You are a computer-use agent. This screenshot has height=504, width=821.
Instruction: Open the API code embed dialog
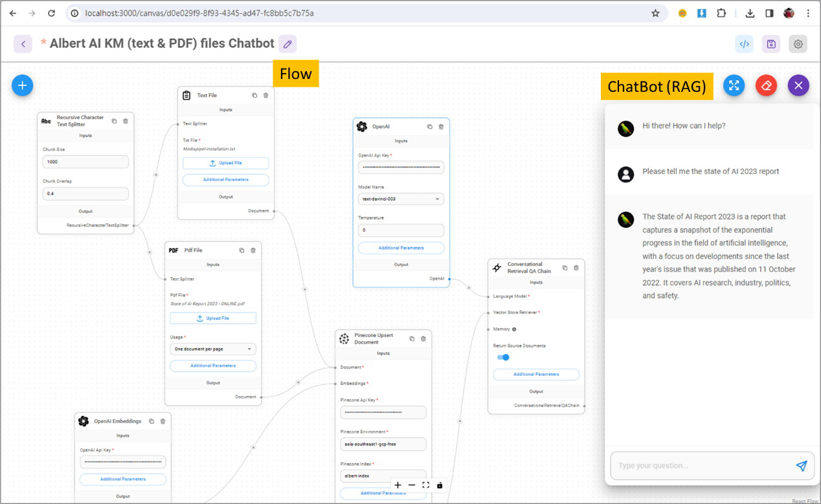point(745,44)
